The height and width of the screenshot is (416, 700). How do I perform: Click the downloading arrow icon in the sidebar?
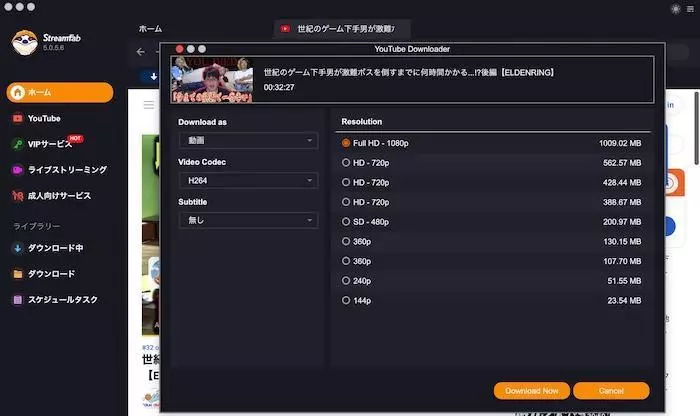pos(17,248)
